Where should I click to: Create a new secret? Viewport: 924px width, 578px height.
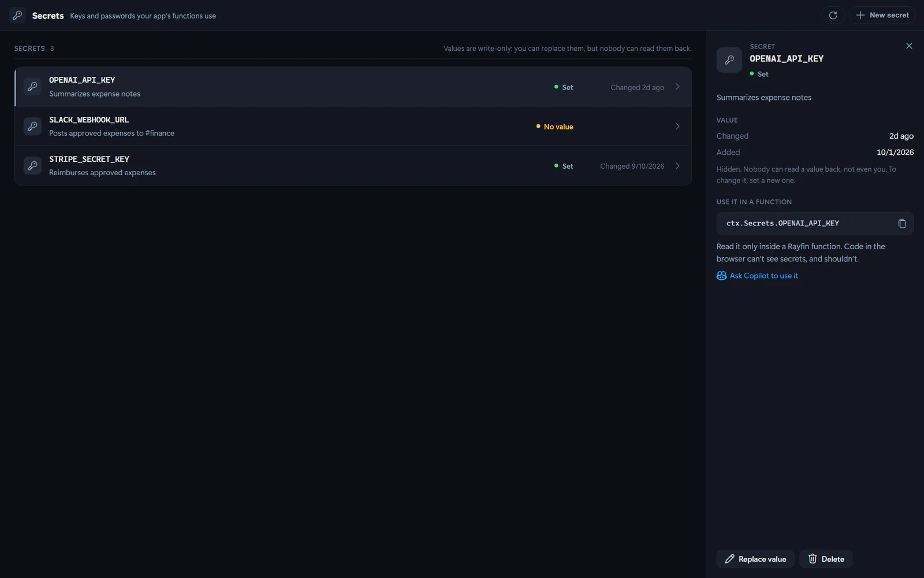pyautogui.click(x=882, y=15)
